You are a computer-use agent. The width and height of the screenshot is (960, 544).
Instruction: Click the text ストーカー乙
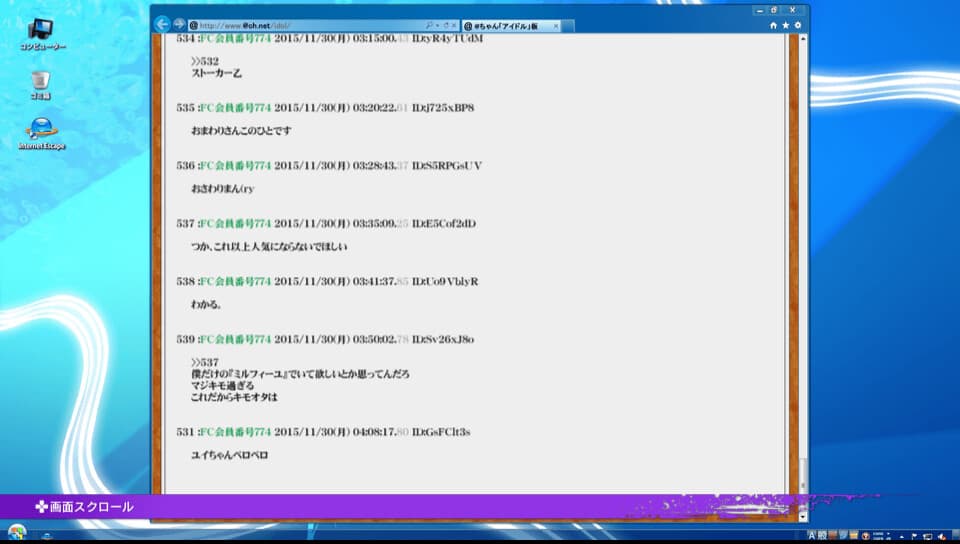click(x=217, y=73)
